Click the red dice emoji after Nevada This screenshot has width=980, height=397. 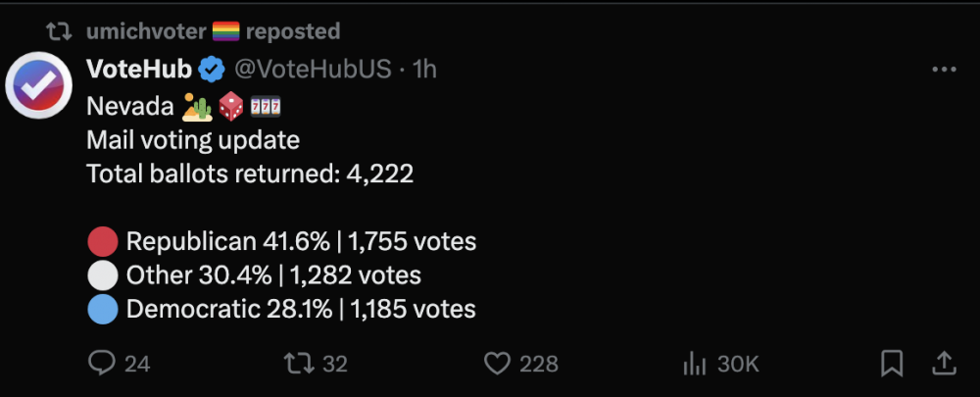(x=232, y=105)
